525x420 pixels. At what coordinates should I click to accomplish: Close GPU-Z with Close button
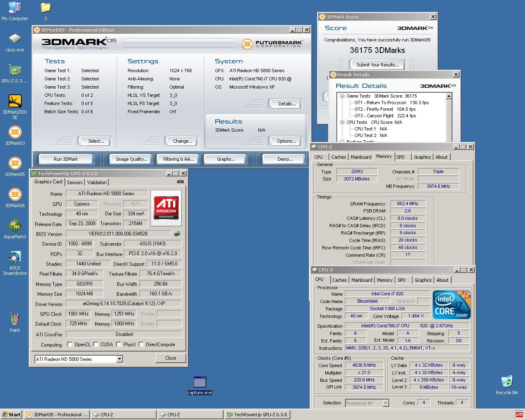[x=171, y=358]
